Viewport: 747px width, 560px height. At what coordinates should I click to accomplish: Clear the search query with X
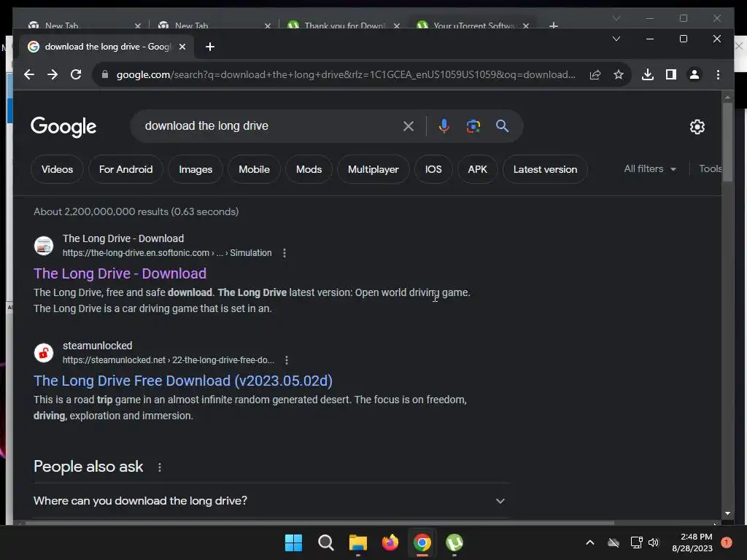pos(409,126)
